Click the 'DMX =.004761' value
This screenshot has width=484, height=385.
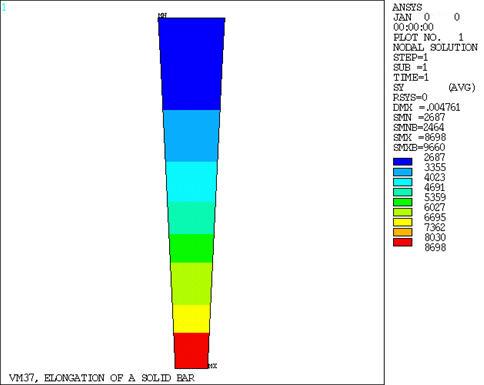tap(427, 107)
